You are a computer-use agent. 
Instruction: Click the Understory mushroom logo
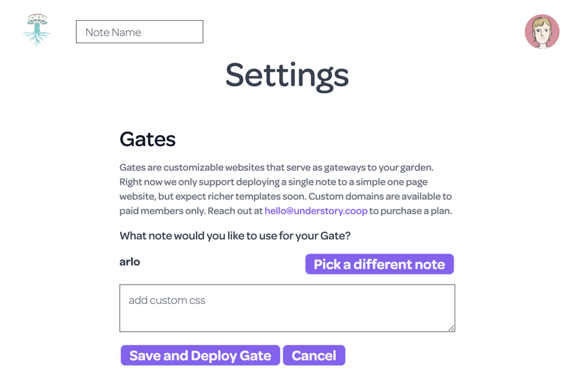point(37,30)
